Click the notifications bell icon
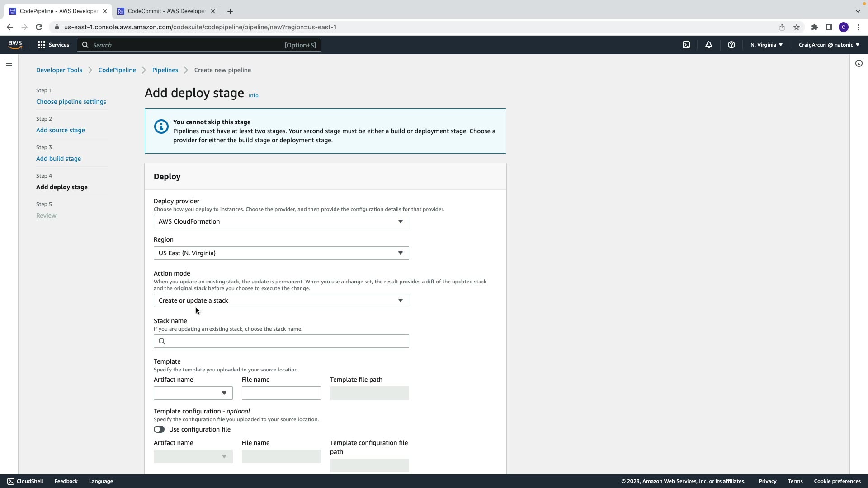This screenshot has width=868, height=488. [x=708, y=45]
